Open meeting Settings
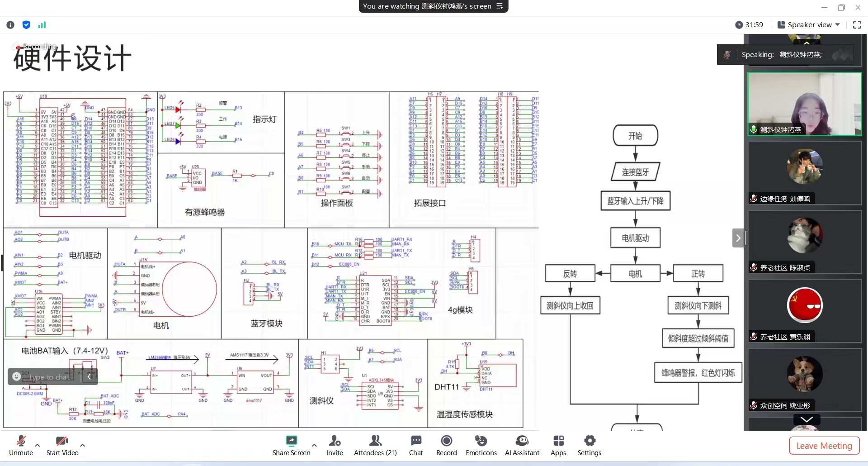 coord(589,445)
